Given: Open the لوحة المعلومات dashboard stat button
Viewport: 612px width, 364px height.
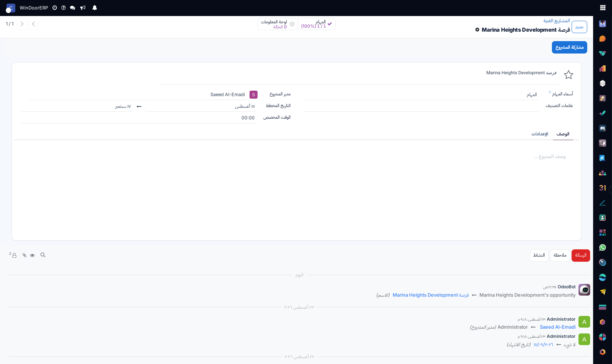Looking at the screenshot, I should click(278, 24).
